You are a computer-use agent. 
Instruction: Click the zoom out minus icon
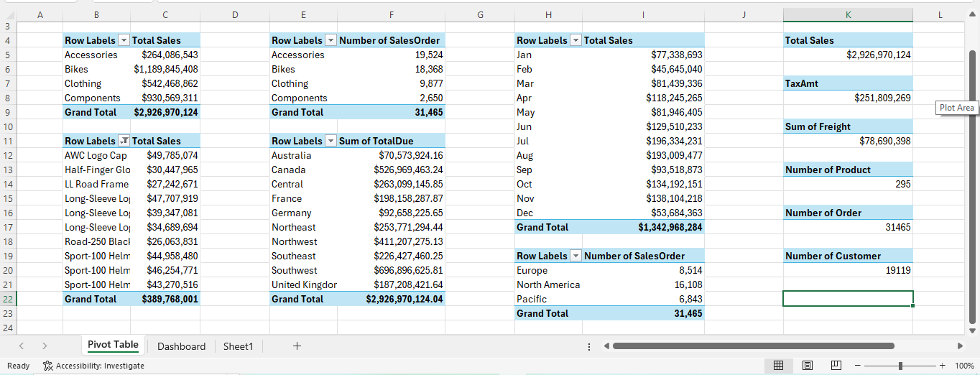coord(857,366)
